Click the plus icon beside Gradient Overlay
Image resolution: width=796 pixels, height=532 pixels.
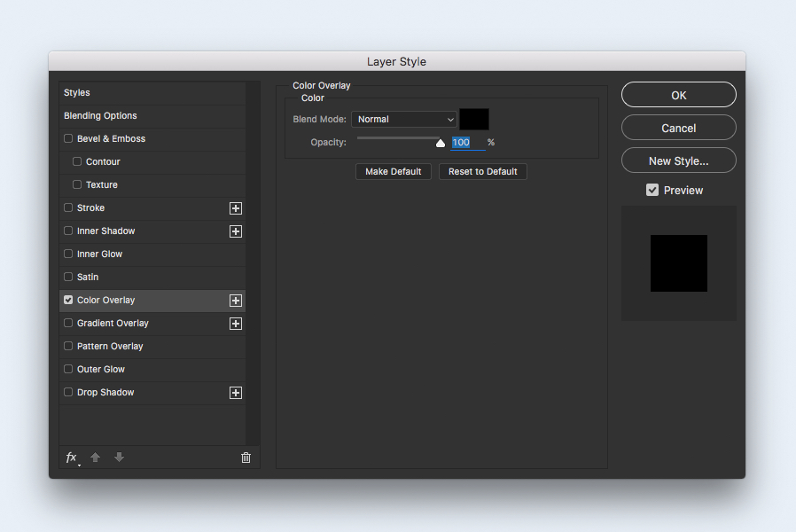click(236, 324)
